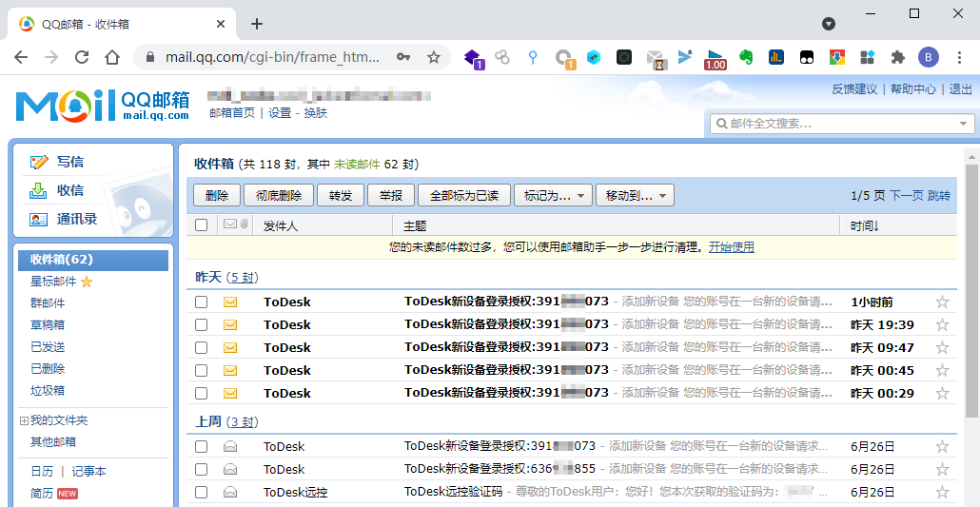Click the 举报 button
Screen dimensions: 980x507
tap(391, 196)
